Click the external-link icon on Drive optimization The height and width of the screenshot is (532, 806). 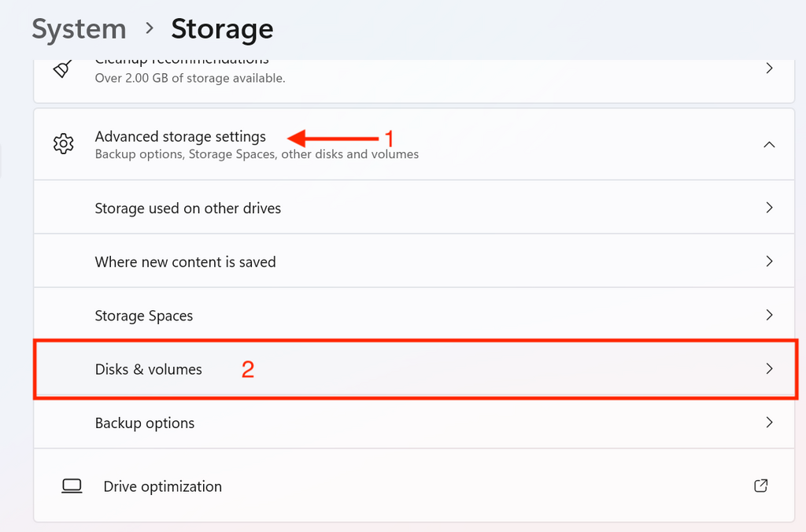point(760,486)
